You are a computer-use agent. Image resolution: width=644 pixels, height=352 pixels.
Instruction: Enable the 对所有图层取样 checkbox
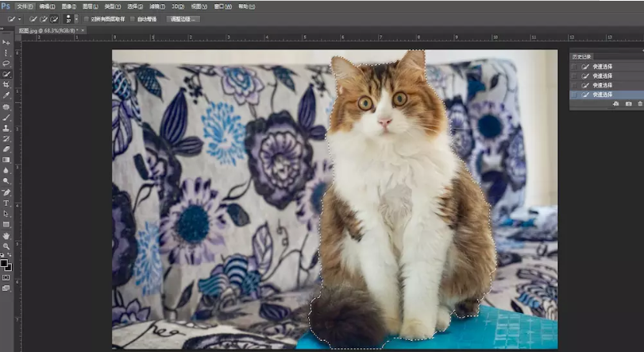[87, 18]
